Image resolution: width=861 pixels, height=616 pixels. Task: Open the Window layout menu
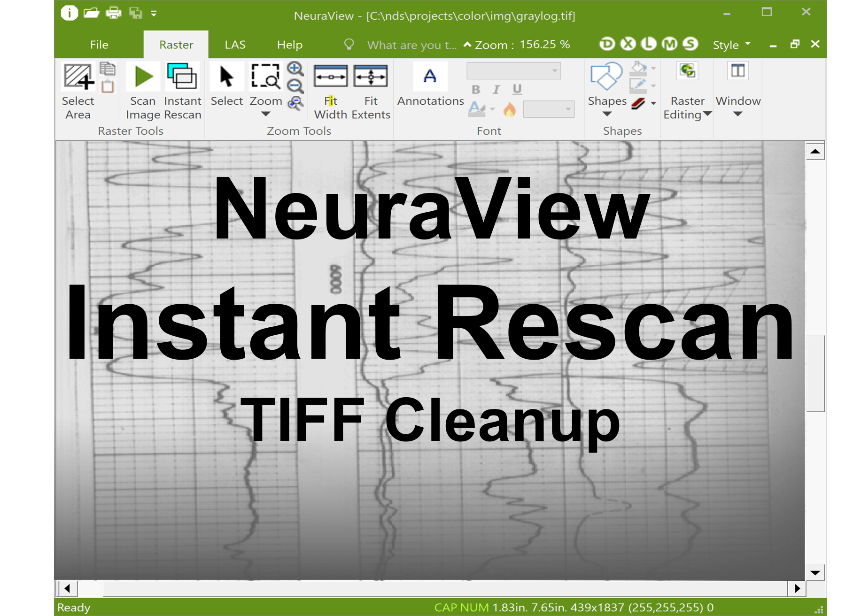tap(737, 89)
